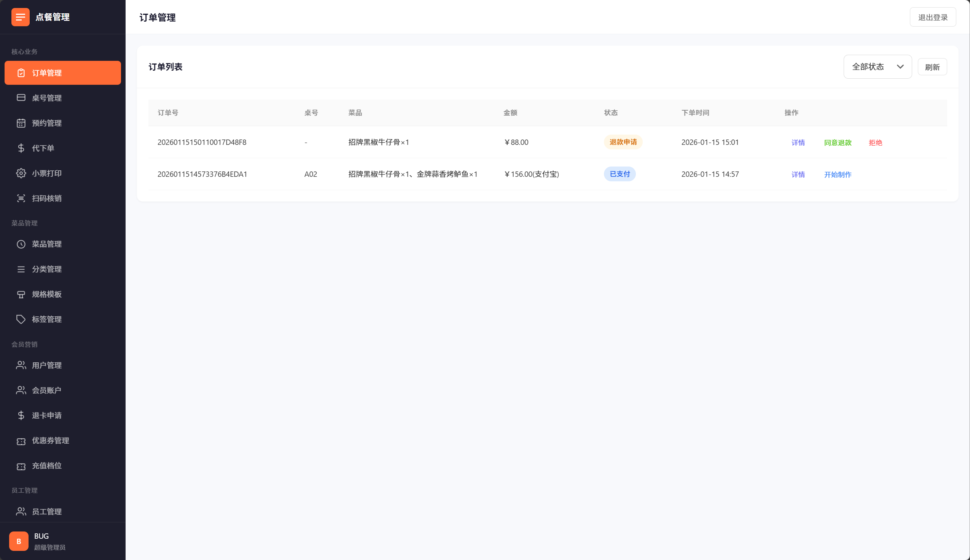Click the dish management clock icon
The height and width of the screenshot is (560, 970).
pyautogui.click(x=21, y=244)
